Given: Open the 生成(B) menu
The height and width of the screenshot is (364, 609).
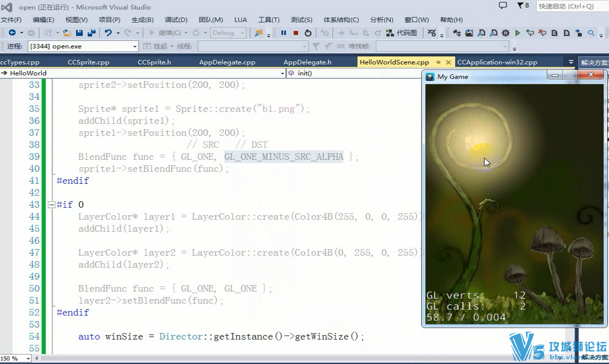Looking at the screenshot, I should tap(142, 19).
